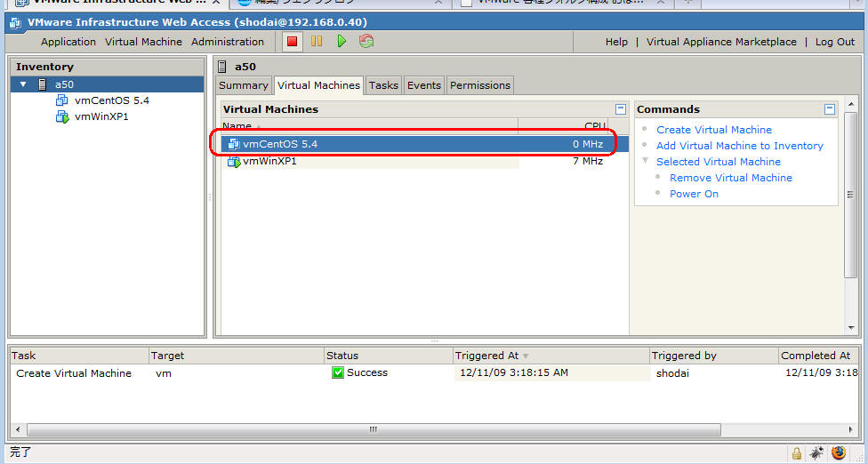868x464 pixels.
Task: Click the a50 host server icon in Inventory
Action: point(43,84)
